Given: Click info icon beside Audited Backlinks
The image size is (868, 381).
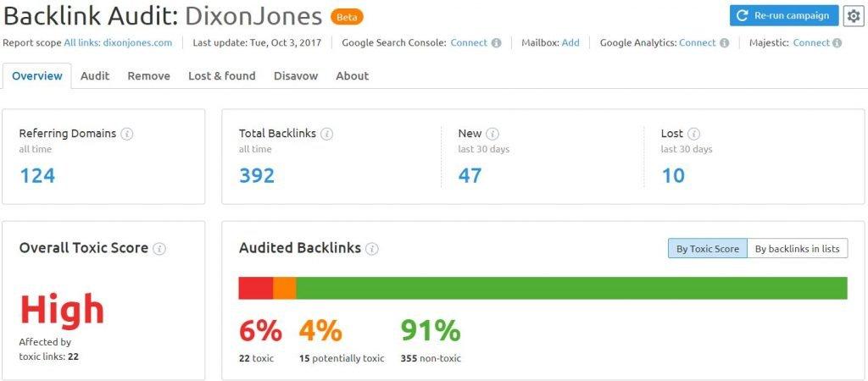Looking at the screenshot, I should (x=372, y=249).
